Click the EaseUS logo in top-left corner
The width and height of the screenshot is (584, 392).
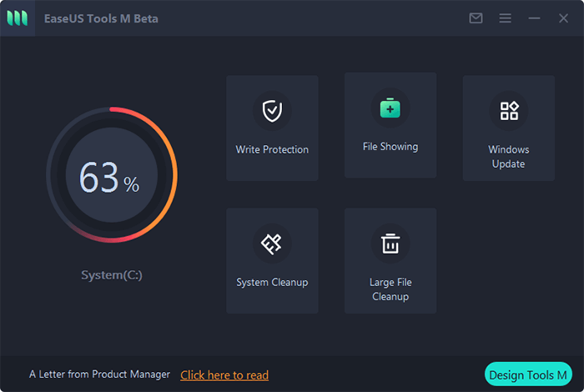18,18
